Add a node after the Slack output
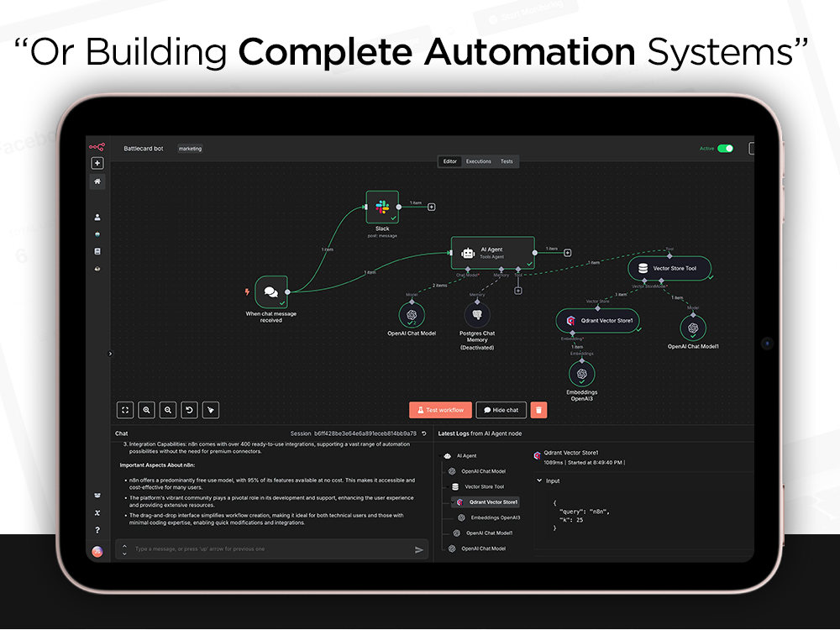Screen dimensions: 840x630 [x=431, y=207]
